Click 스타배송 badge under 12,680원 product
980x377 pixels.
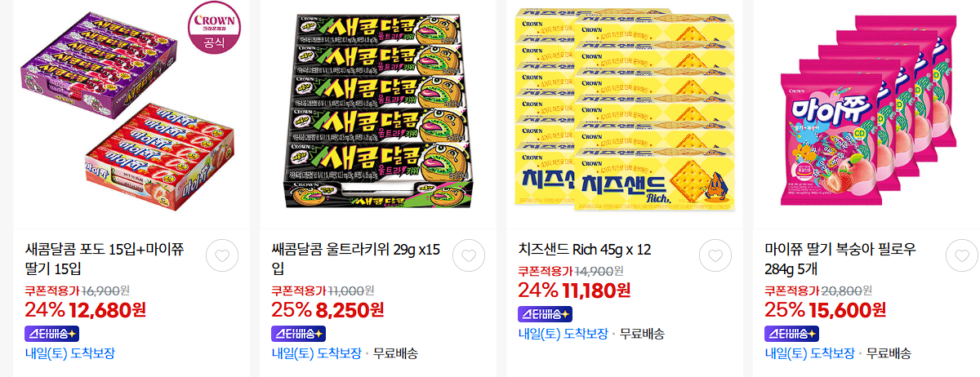click(52, 334)
